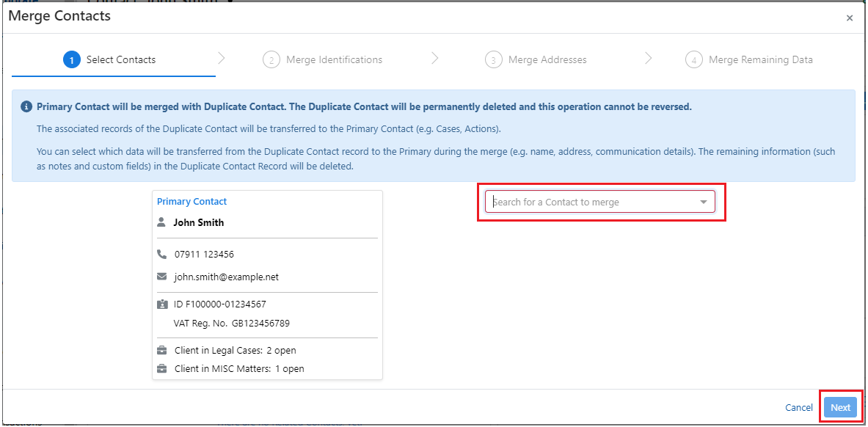Viewport: 868px width, 427px height.
Task: Click the chevron after Merge Addresses step
Action: click(648, 59)
